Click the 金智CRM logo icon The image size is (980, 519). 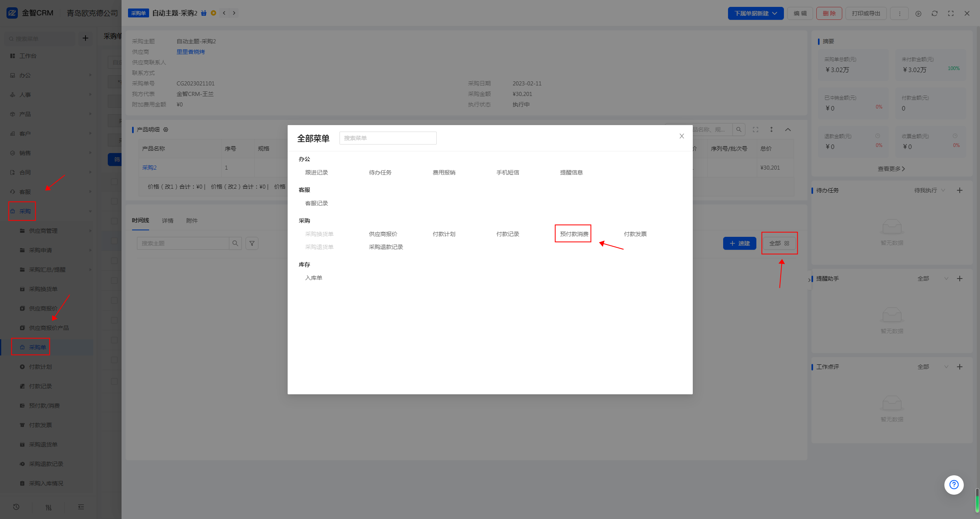[x=12, y=13]
